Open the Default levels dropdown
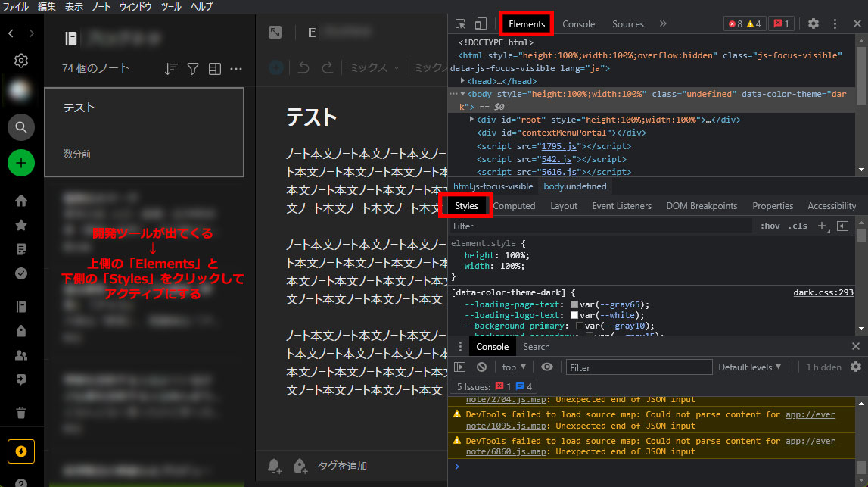Screen dimensions: 868x487 click(x=748, y=367)
